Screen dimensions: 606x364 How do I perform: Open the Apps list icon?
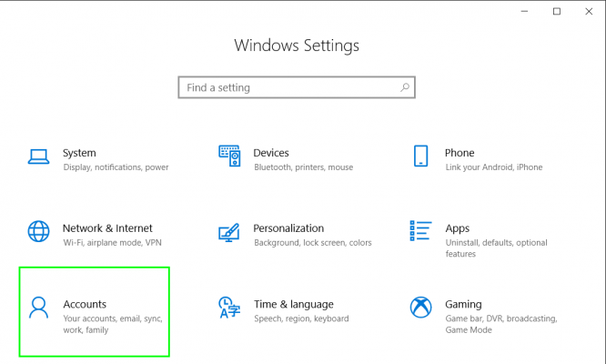(x=420, y=231)
